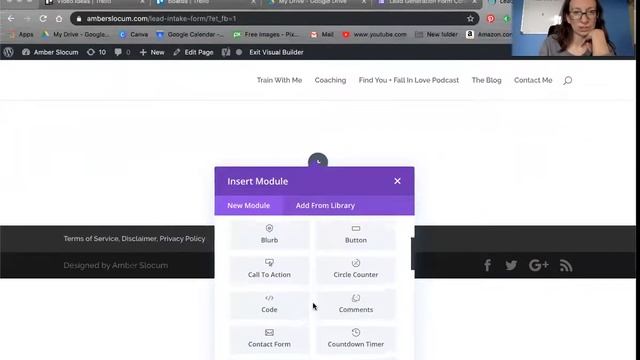Click the Pinterest extension icon
This screenshot has height=360, width=640.
[x=491, y=18]
